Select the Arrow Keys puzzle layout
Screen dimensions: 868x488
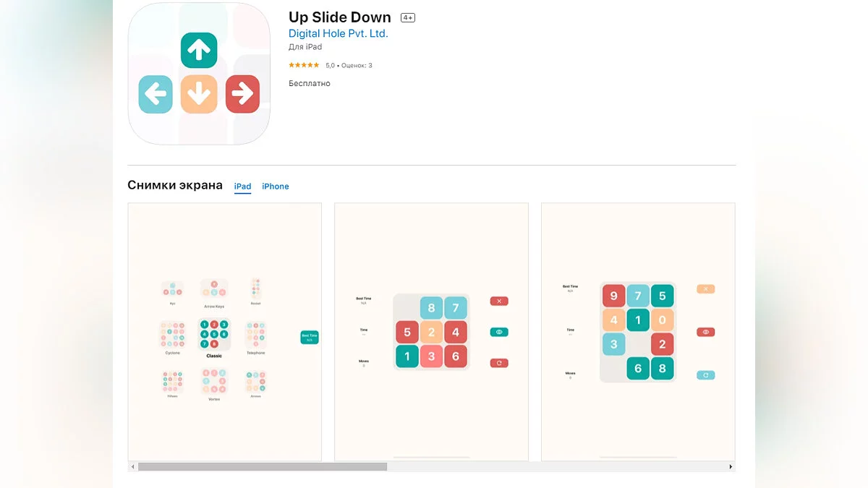point(214,289)
